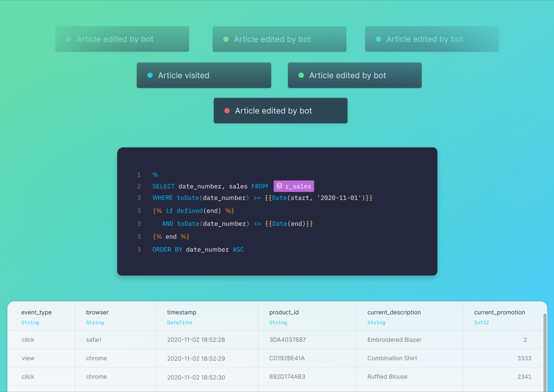
Task: Click the Embroidered Blazer description cell
Action: pos(394,340)
